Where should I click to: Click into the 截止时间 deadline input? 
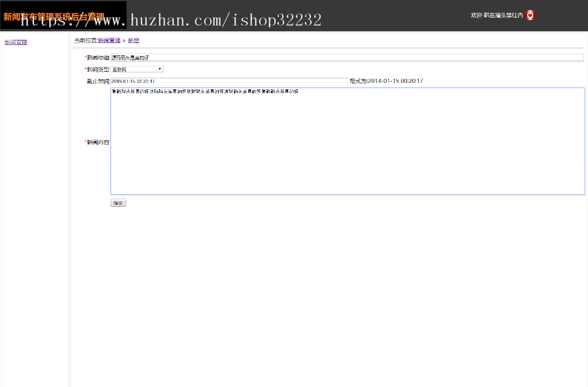(229, 82)
